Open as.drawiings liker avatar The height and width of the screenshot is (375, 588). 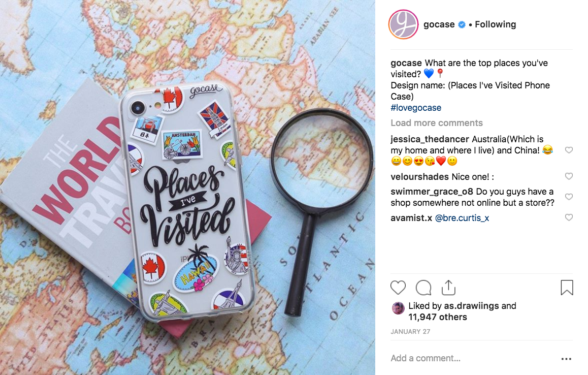pos(398,308)
